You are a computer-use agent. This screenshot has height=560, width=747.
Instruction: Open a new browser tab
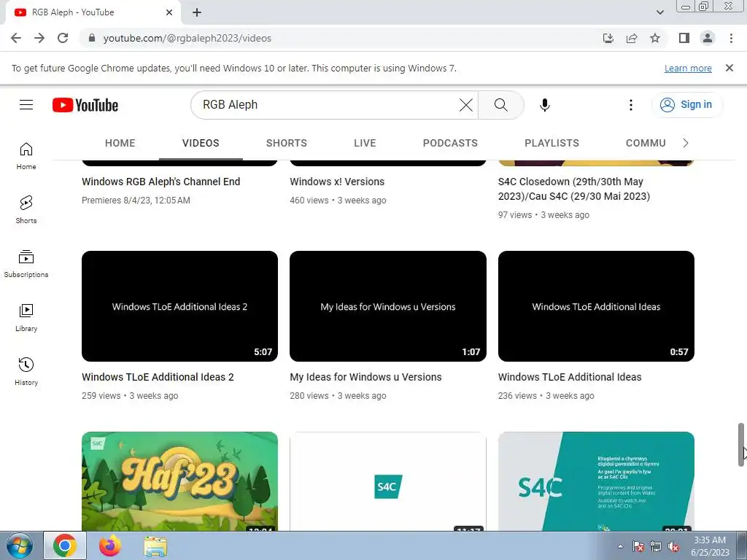coord(197,12)
